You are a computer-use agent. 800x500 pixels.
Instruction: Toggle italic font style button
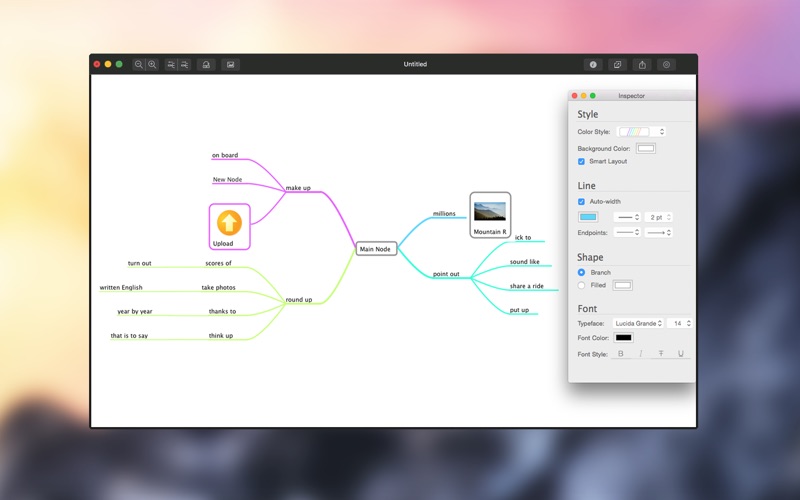click(641, 354)
